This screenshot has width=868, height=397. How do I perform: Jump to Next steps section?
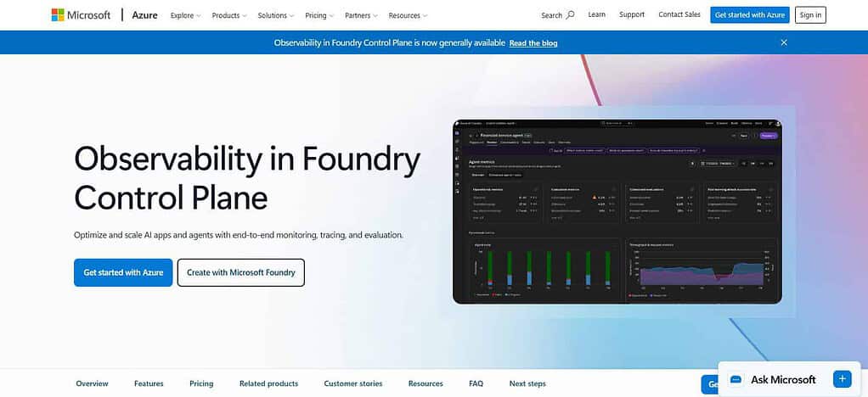pyautogui.click(x=527, y=383)
